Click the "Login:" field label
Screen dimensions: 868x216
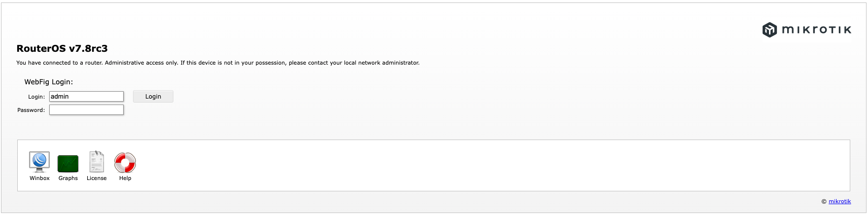(36, 97)
